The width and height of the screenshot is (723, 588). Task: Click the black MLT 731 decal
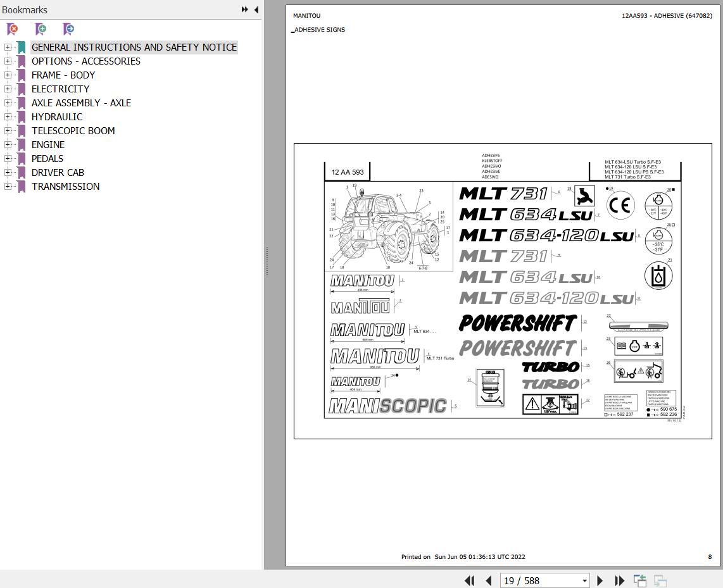coord(503,193)
